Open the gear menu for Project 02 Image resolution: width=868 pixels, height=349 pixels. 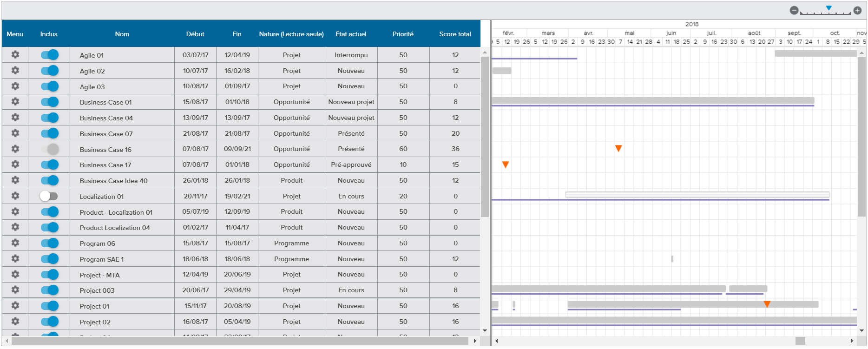15,322
